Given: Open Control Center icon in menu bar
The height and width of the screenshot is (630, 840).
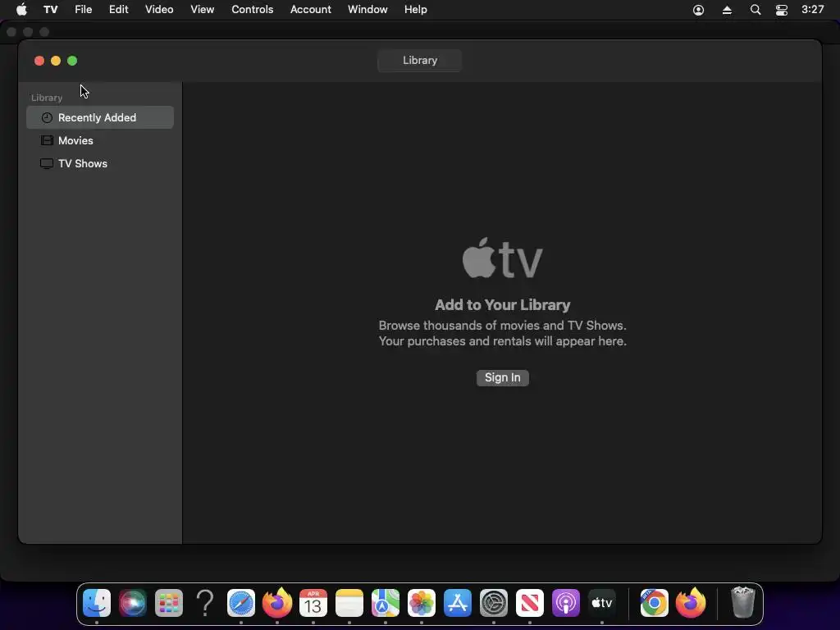Looking at the screenshot, I should click(x=782, y=10).
